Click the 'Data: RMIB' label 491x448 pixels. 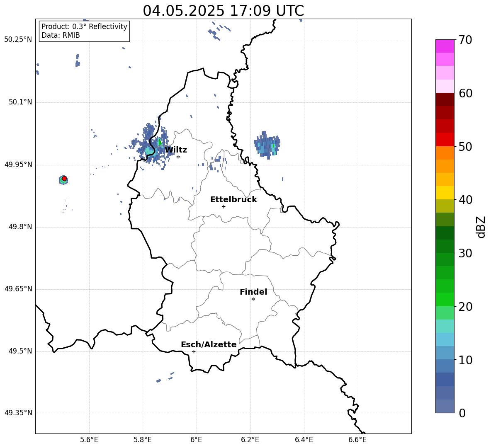point(61,35)
